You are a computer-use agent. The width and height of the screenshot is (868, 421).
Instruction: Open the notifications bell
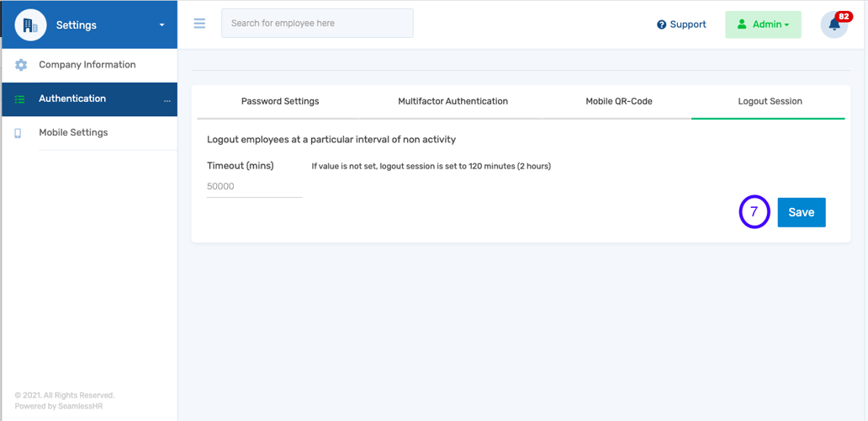(x=834, y=24)
